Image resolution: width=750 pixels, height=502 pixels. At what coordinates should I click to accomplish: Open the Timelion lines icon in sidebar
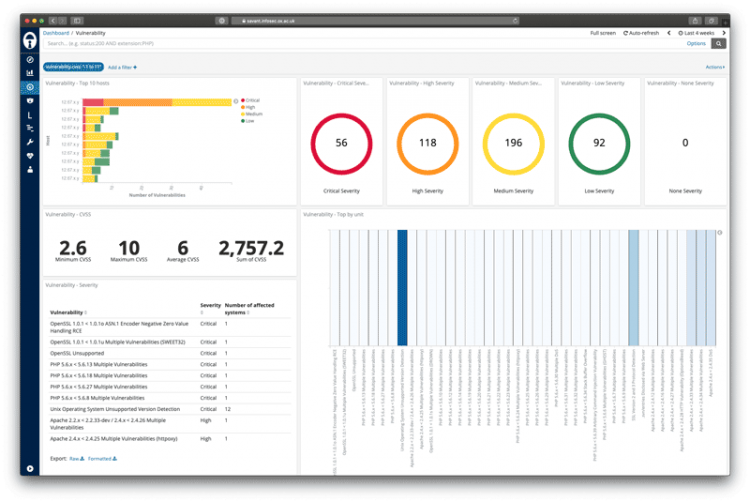pos(30,128)
